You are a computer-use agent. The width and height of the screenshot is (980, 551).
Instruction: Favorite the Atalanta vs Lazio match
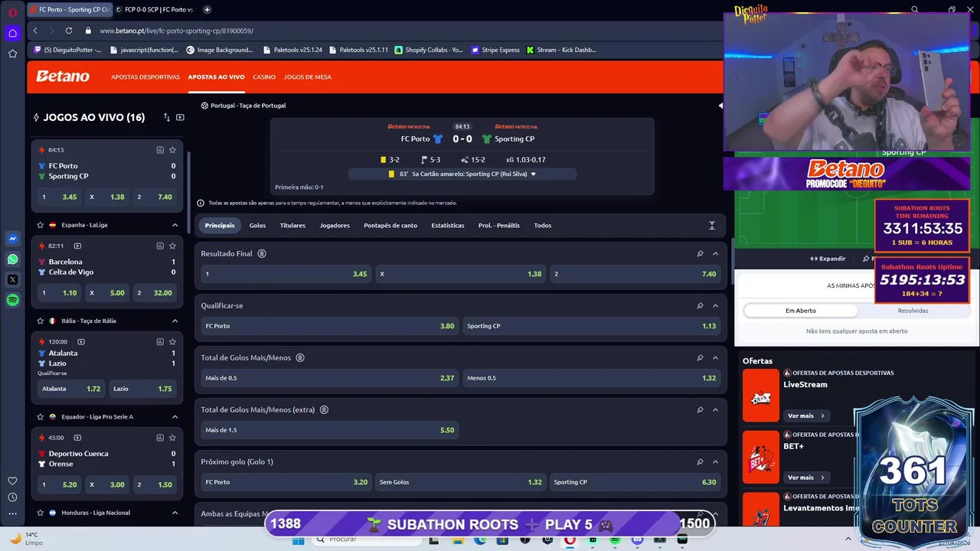pyautogui.click(x=172, y=341)
